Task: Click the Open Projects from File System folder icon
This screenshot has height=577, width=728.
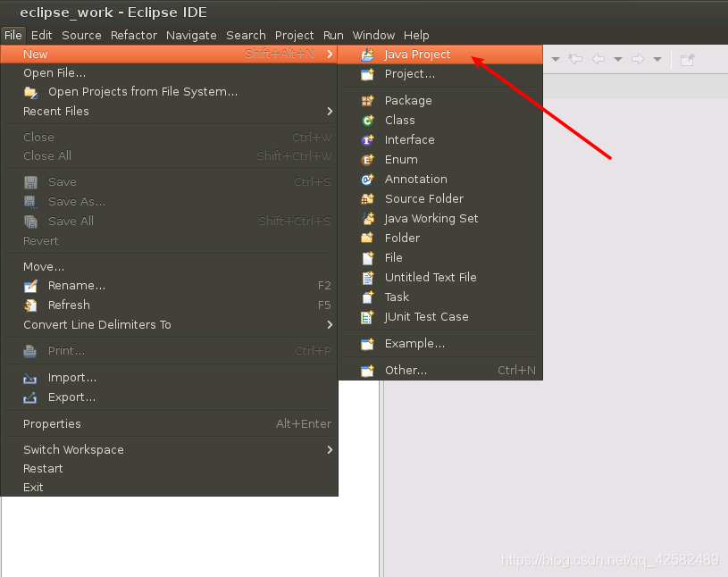Action: 30,92
